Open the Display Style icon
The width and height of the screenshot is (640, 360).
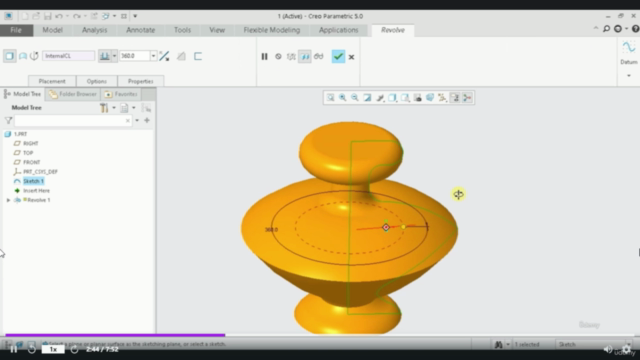pyautogui.click(x=392, y=98)
